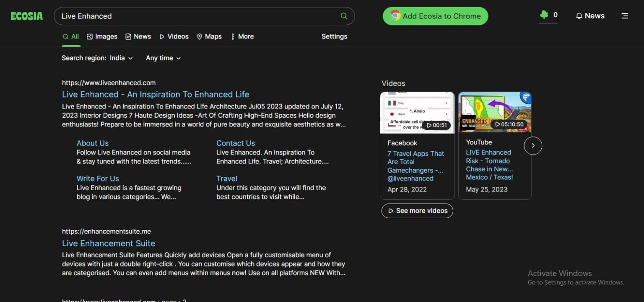Click the right chevron on the videos carousel
The image size is (644, 302).
(533, 145)
